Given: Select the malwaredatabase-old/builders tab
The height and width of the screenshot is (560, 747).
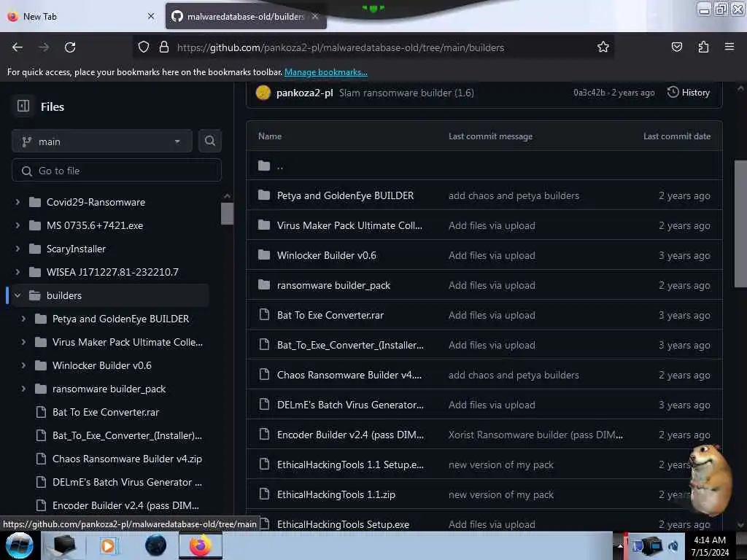Looking at the screenshot, I should [x=246, y=16].
